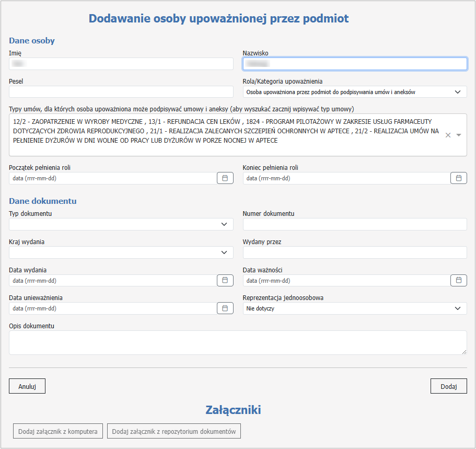Expand the contract types list arrow
Screen dimensions: 476x449
click(459, 135)
